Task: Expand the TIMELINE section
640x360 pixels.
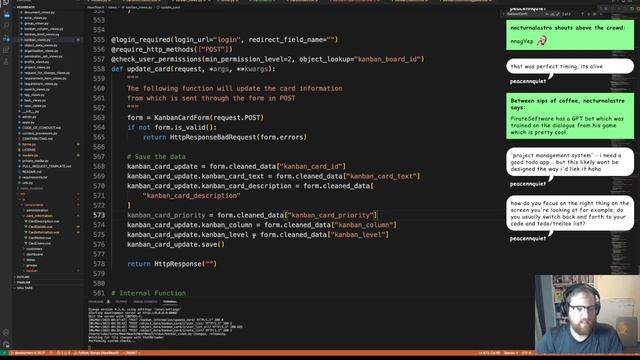Action: 23,282
